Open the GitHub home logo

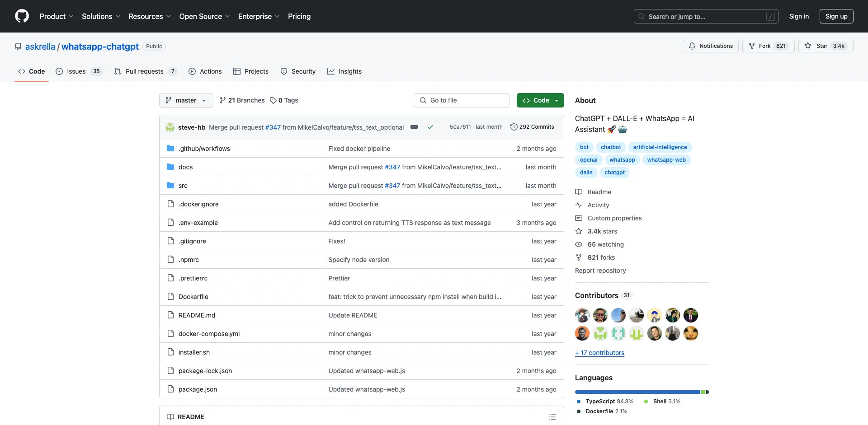coord(22,16)
